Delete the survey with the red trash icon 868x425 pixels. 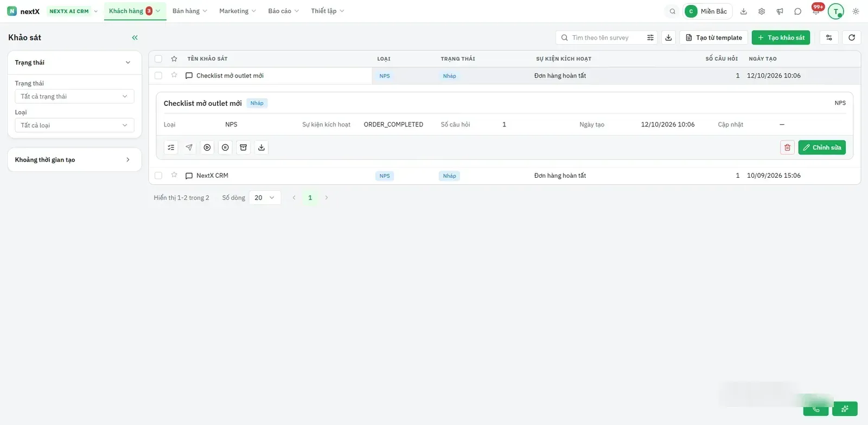tap(787, 147)
